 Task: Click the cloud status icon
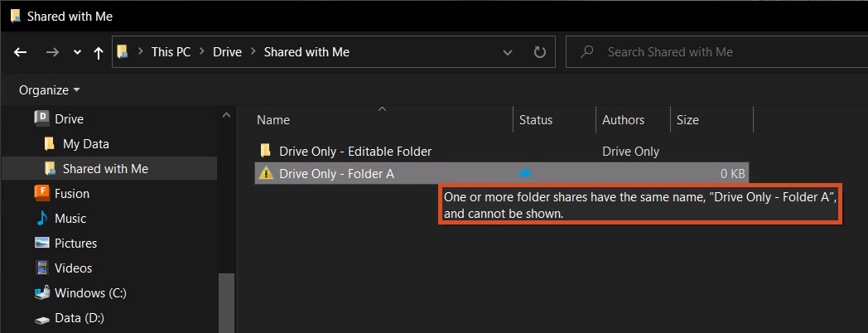pos(524,172)
